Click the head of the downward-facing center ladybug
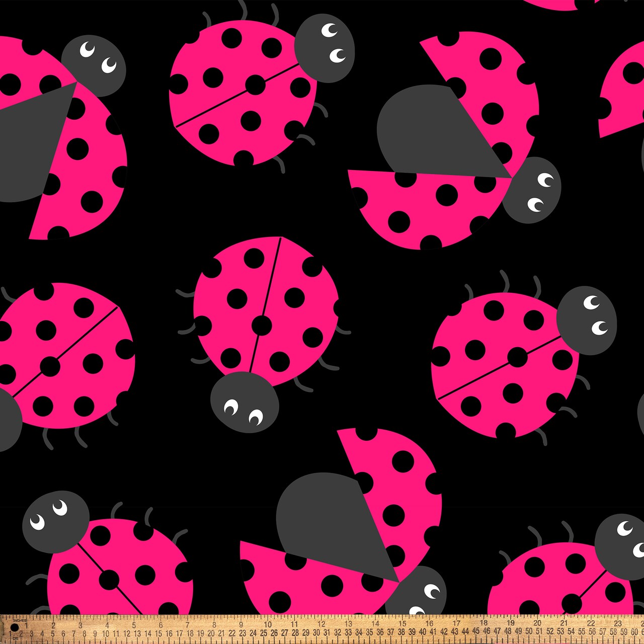The width and height of the screenshot is (644, 644). click(x=245, y=403)
